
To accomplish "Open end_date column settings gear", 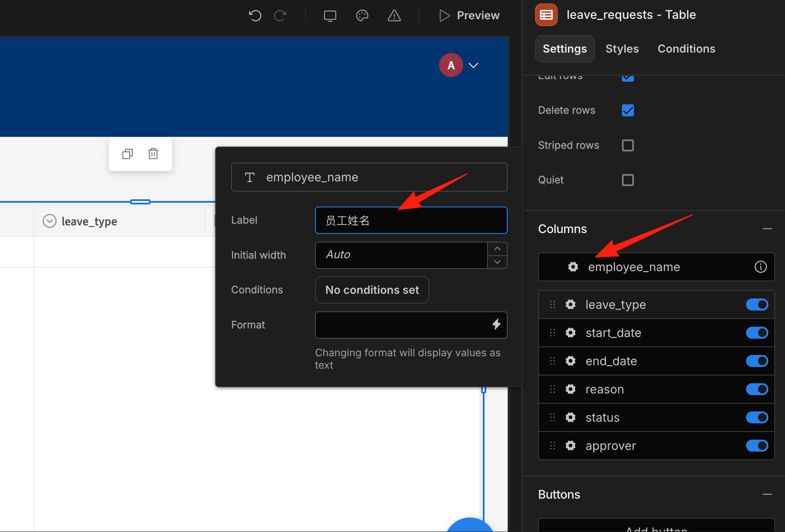I will click(x=571, y=361).
